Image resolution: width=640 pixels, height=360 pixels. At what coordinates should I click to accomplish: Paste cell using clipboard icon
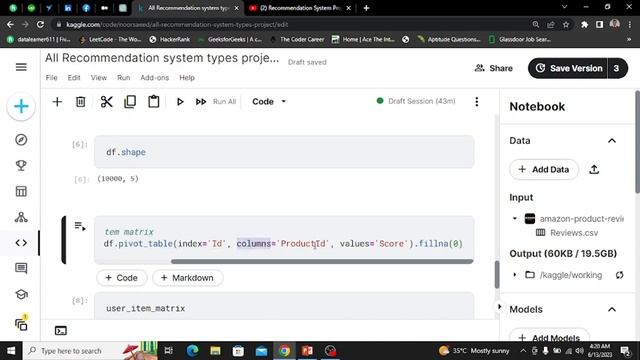[x=154, y=102]
